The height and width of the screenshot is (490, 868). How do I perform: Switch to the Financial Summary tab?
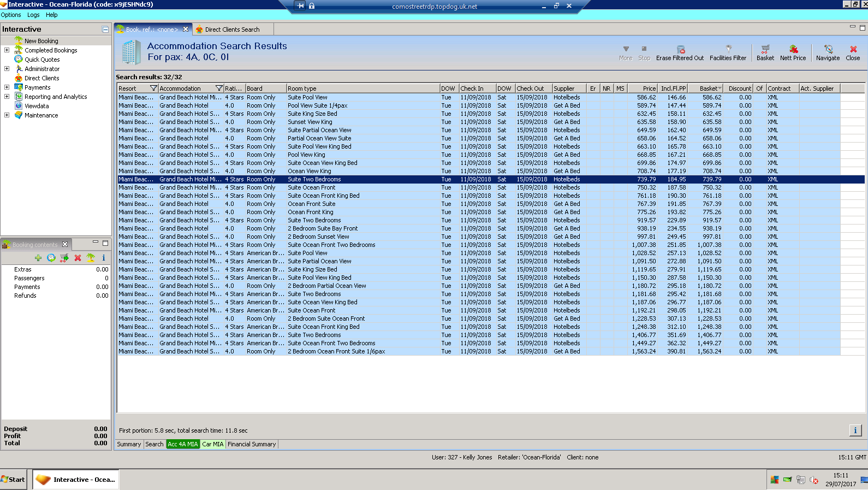pos(252,444)
